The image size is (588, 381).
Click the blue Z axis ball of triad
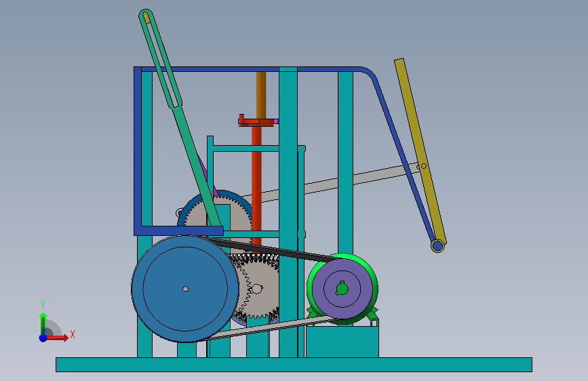43,338
